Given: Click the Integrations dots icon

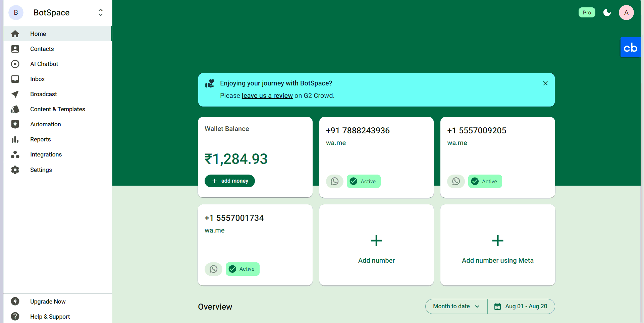Looking at the screenshot, I should (x=15, y=154).
